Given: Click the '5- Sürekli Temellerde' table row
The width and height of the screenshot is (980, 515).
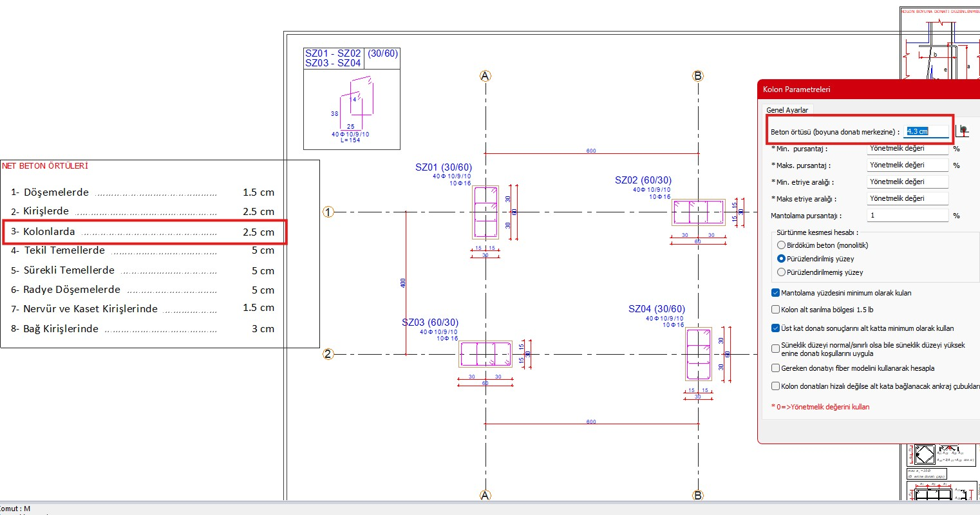Looking at the screenshot, I should (142, 270).
